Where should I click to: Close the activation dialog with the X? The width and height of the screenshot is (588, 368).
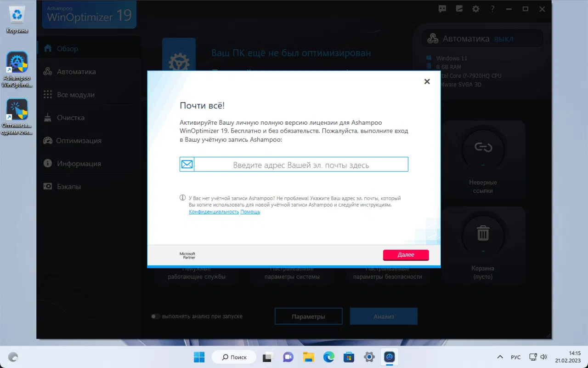[427, 81]
